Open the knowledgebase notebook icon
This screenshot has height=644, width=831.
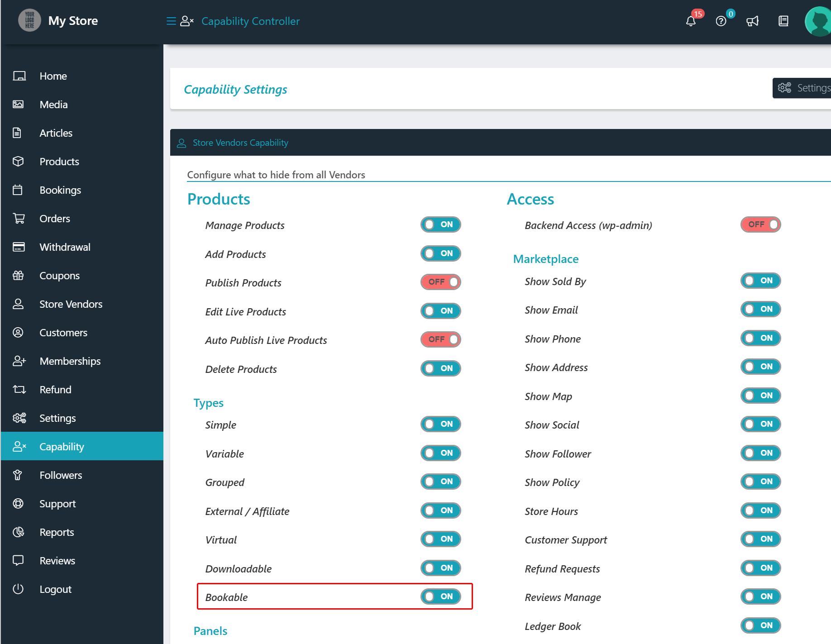[783, 21]
